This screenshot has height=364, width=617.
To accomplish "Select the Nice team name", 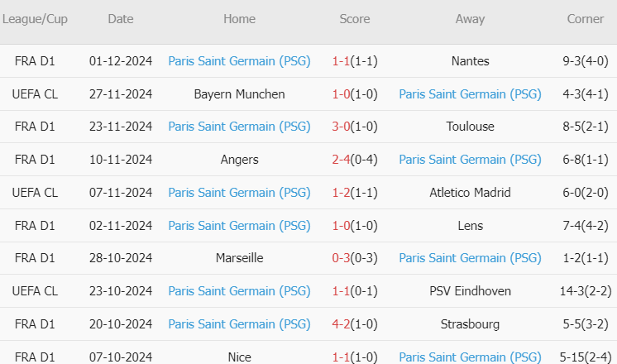I will click(239, 357).
